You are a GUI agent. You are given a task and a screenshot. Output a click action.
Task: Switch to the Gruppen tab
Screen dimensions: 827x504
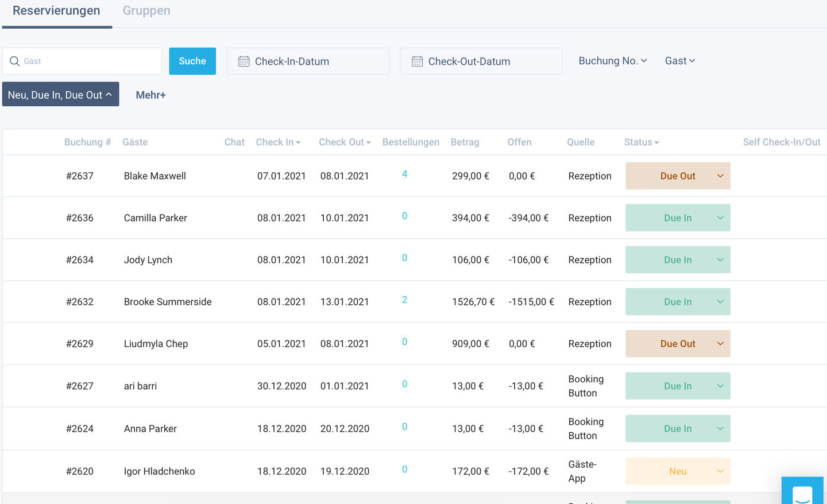pyautogui.click(x=146, y=11)
